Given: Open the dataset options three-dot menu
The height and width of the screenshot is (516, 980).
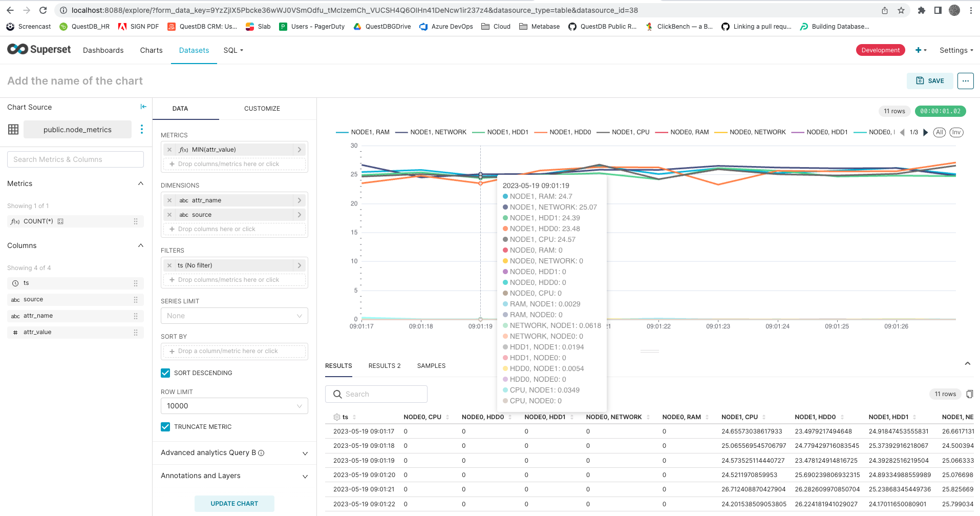Looking at the screenshot, I should click(142, 129).
